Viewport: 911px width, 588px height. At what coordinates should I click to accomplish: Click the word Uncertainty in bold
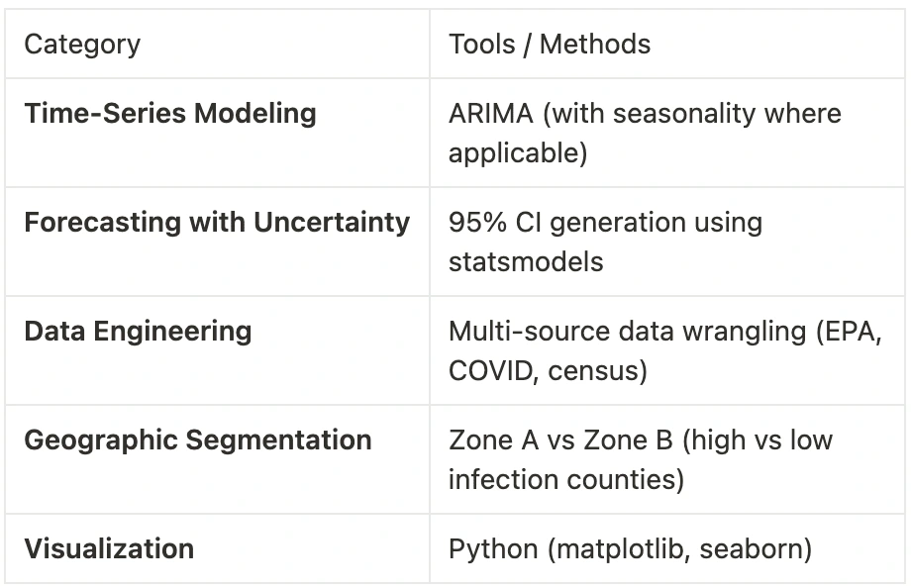[331, 222]
